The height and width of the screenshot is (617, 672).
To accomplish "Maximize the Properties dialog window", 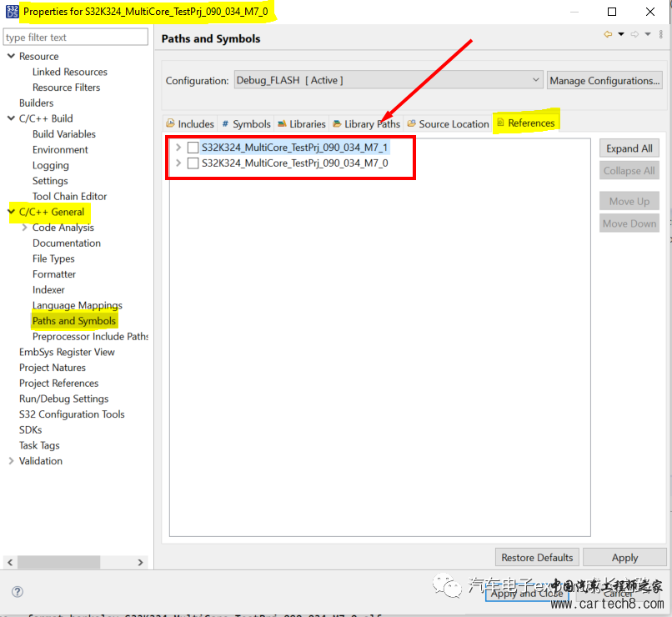I will (612, 12).
